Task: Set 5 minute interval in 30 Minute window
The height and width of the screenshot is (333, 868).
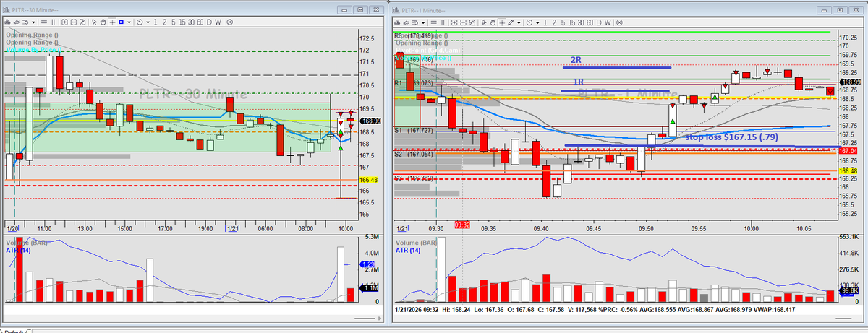Action: pyautogui.click(x=174, y=22)
